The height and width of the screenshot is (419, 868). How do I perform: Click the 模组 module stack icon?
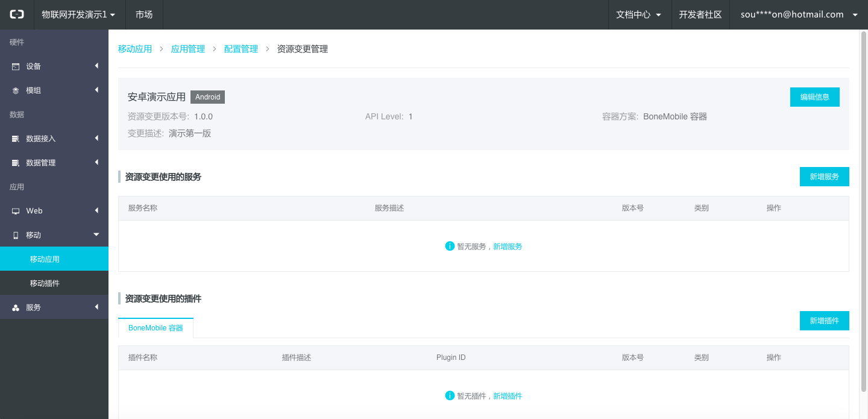click(x=16, y=90)
